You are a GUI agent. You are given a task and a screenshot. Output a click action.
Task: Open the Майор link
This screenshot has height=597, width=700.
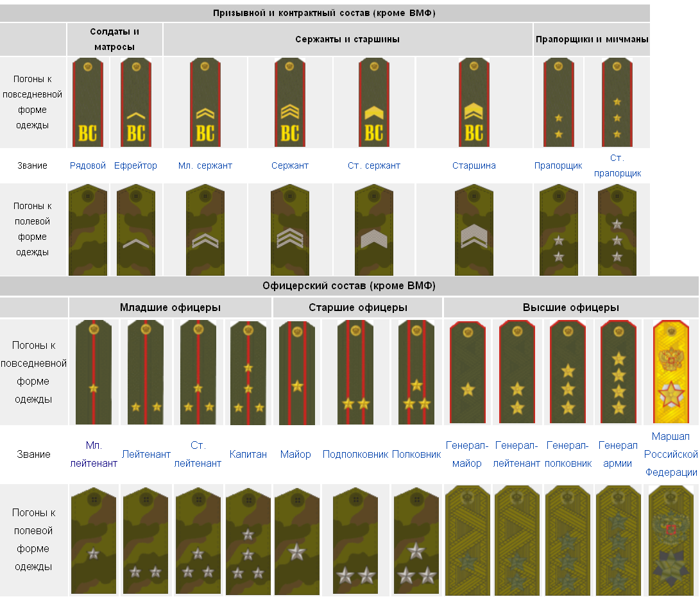[295, 454]
